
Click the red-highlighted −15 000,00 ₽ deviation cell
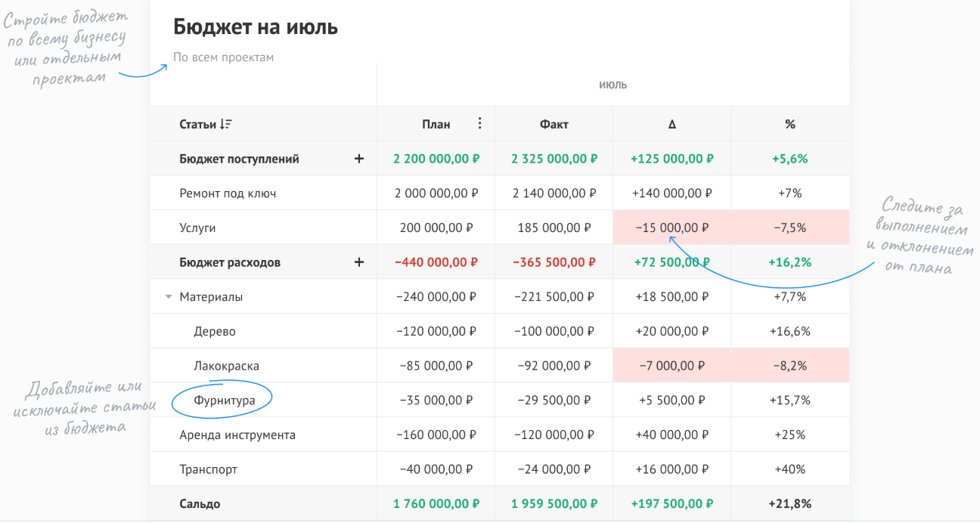pos(671,227)
